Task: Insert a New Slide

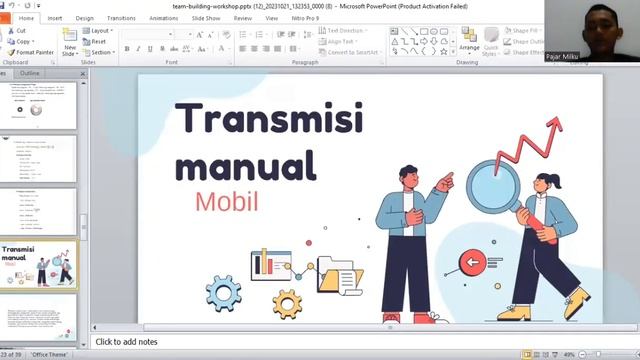Action: (70, 42)
